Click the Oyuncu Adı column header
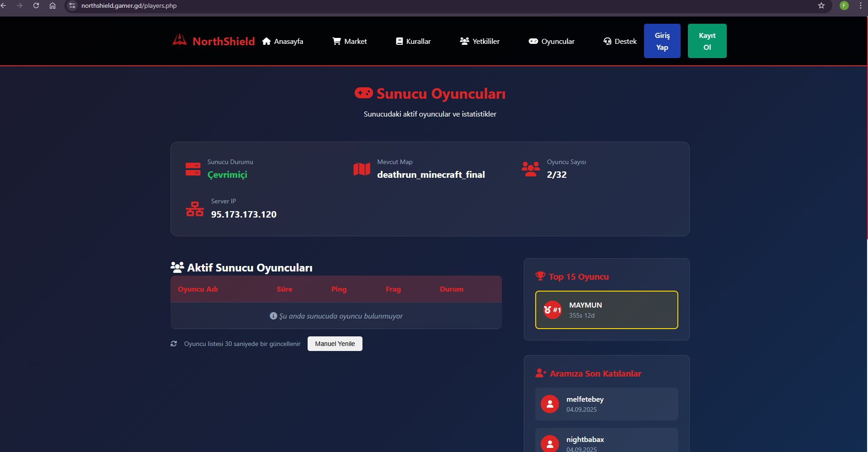This screenshot has height=452, width=868. click(x=198, y=289)
